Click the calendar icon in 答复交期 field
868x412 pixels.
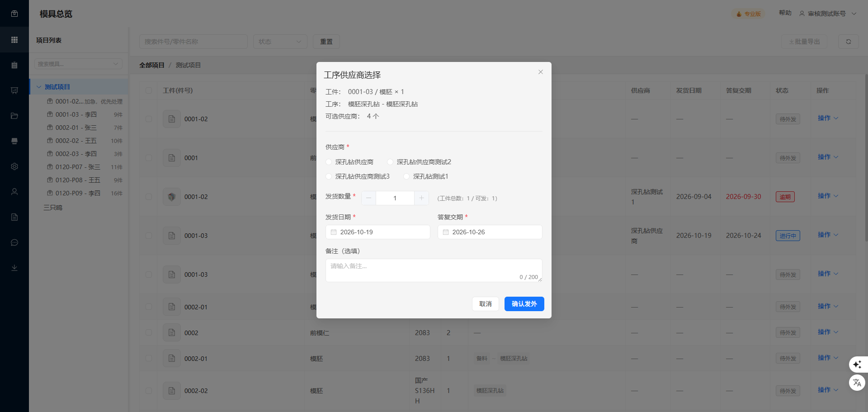[446, 232]
